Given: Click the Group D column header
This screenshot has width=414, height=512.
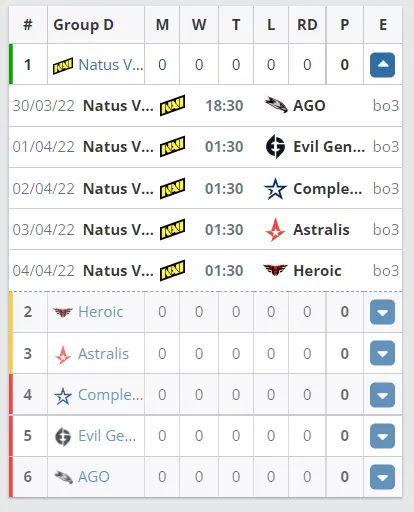Looking at the screenshot, I should point(83,25).
